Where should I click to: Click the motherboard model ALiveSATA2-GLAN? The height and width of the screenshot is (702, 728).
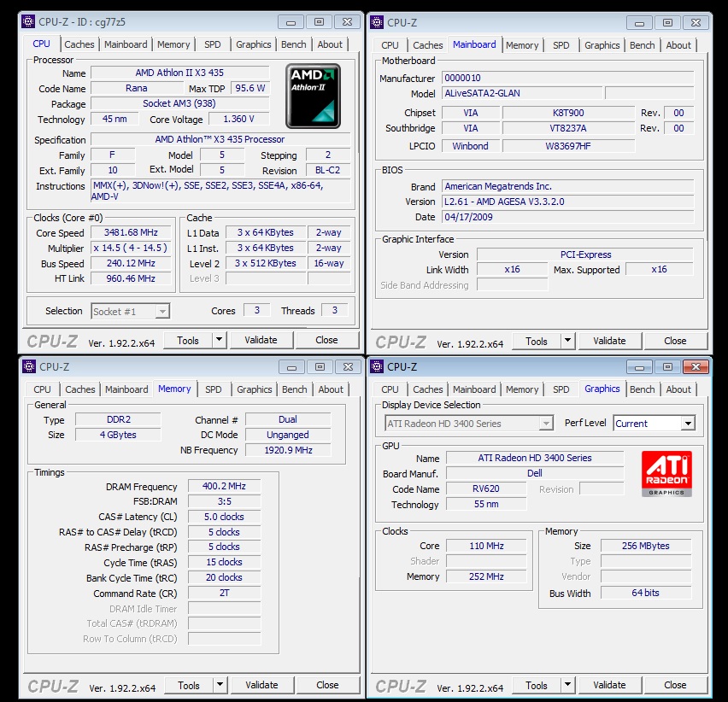(x=522, y=93)
